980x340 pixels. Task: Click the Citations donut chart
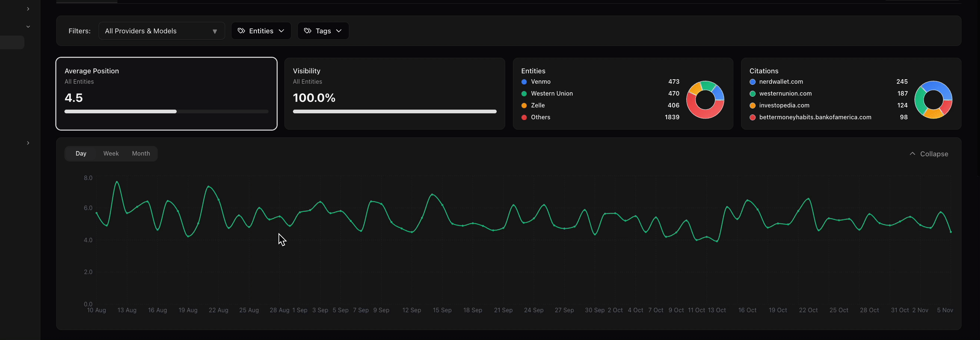click(x=933, y=100)
